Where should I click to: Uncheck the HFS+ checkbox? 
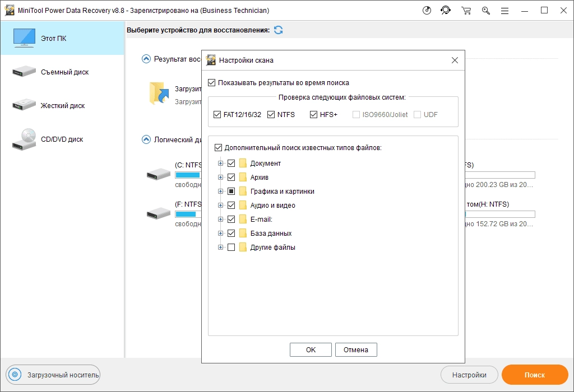tap(313, 115)
